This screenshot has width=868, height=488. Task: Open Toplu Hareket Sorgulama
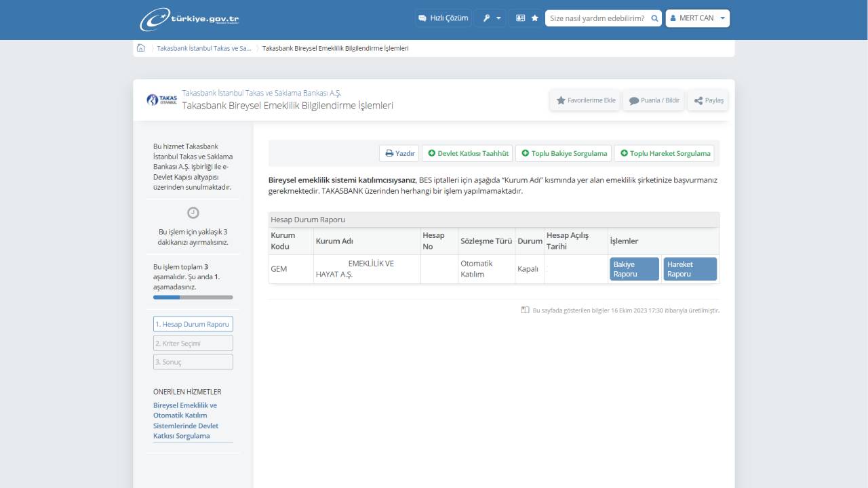click(x=665, y=153)
